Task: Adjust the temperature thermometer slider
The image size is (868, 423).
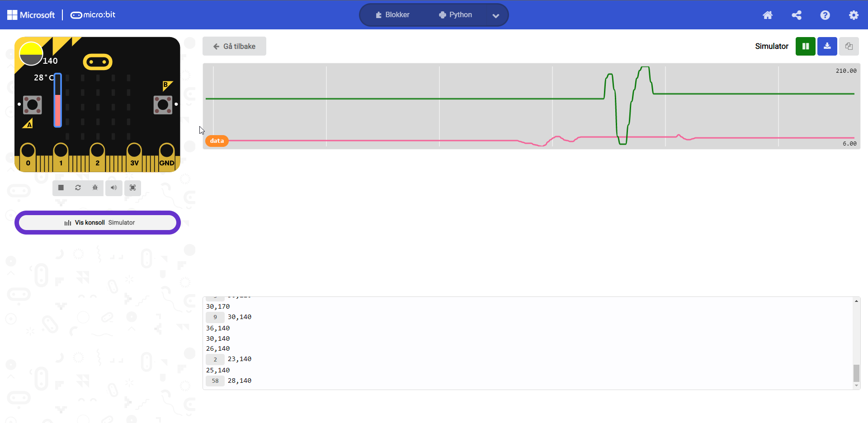Action: point(58,100)
